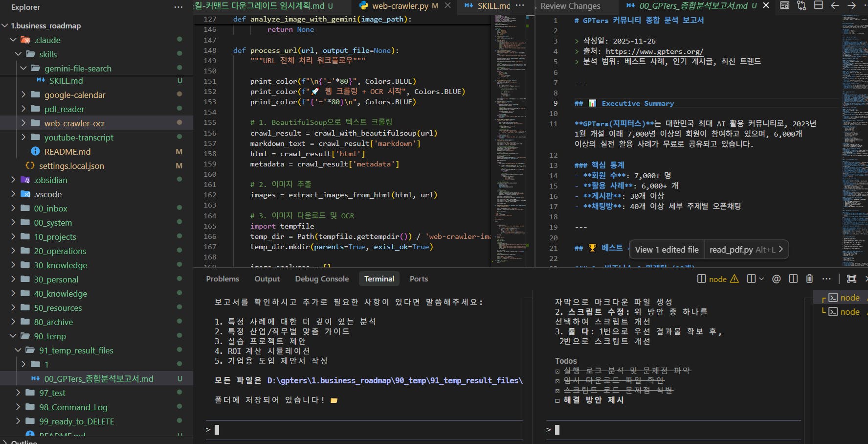Open the Review Changes tab
The height and width of the screenshot is (444, 868).
click(570, 6)
